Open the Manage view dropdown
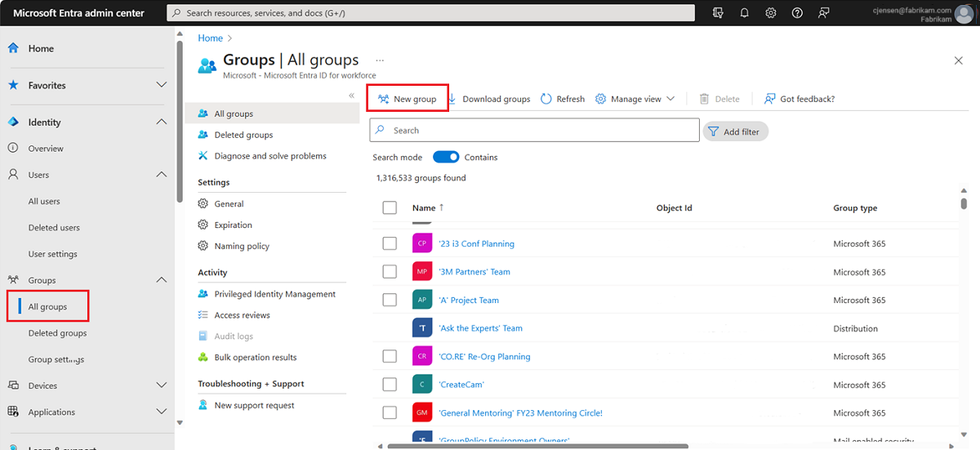 click(x=635, y=99)
